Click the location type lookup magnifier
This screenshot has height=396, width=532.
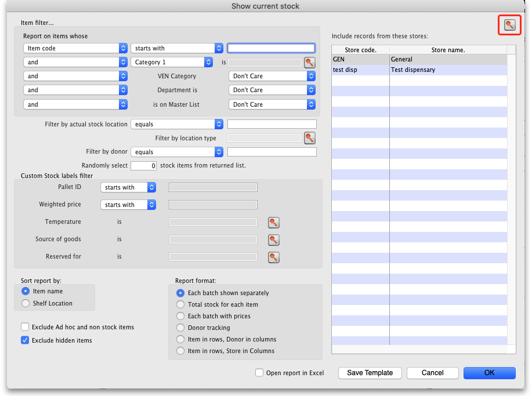(x=309, y=138)
